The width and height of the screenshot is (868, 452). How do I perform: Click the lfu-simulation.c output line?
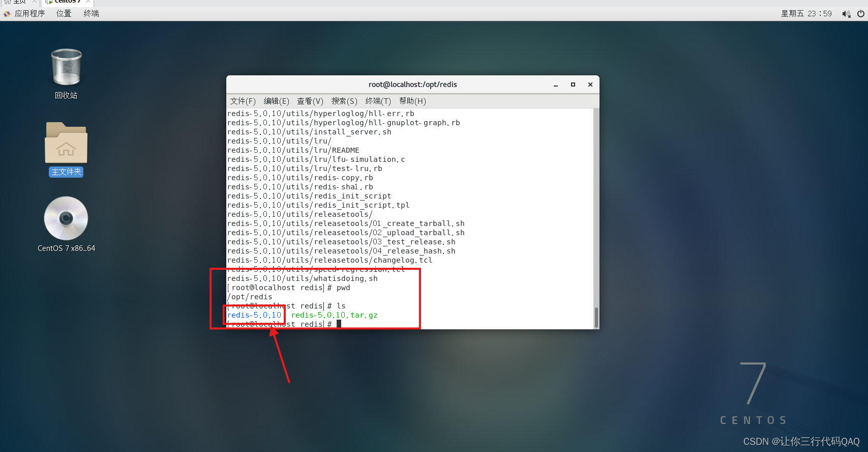pyautogui.click(x=316, y=159)
